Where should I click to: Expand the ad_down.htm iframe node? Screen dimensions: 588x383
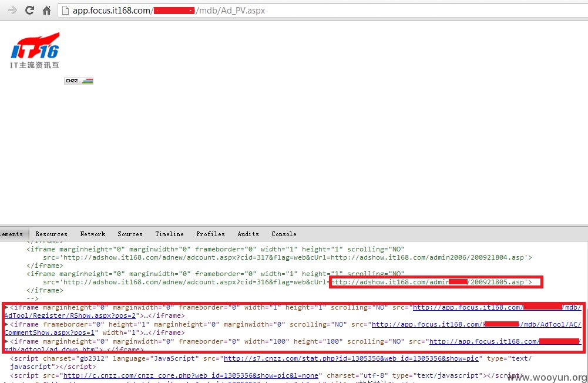click(x=6, y=341)
